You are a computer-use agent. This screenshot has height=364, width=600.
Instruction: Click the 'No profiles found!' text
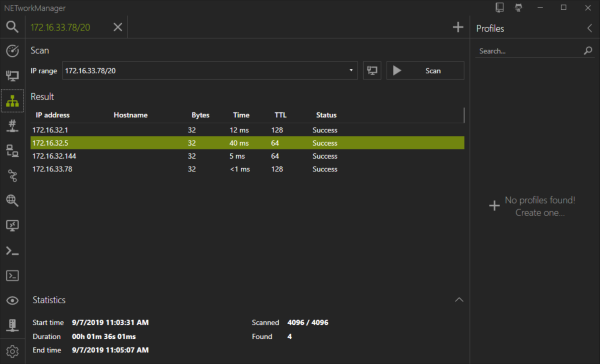(540, 200)
